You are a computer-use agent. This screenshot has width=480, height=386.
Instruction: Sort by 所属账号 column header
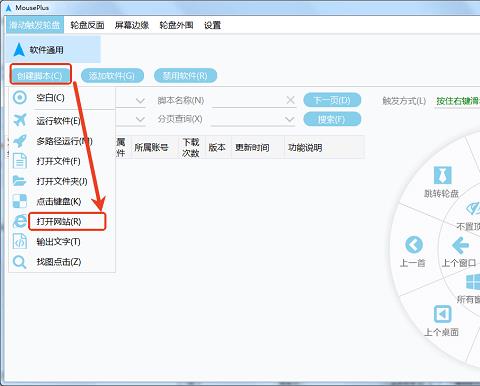tap(155, 147)
